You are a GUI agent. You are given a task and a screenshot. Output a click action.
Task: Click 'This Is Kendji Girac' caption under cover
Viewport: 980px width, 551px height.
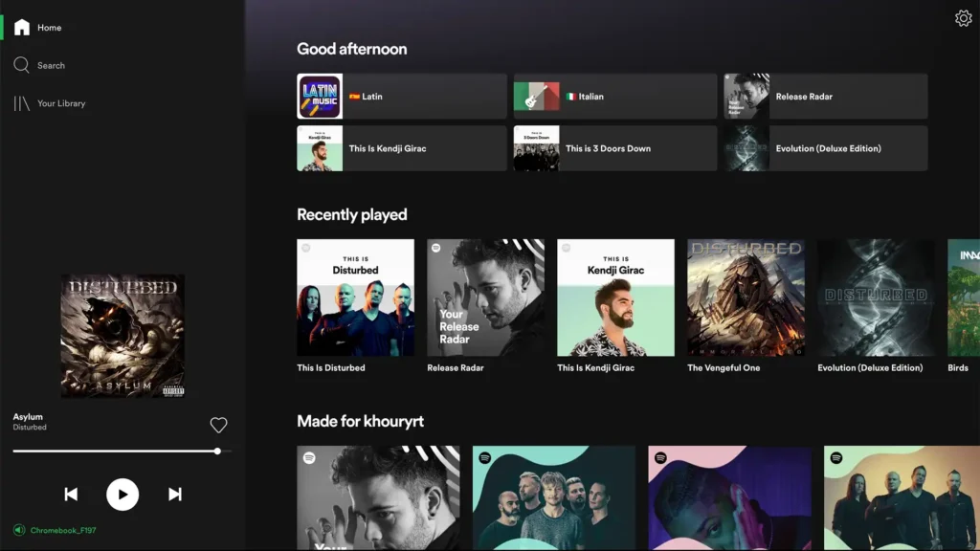[x=595, y=368]
